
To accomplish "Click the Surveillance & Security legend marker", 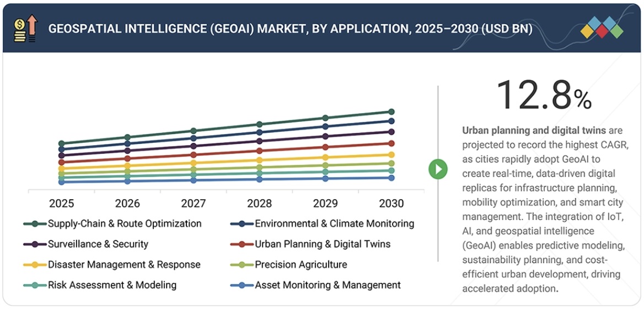I will tap(35, 244).
